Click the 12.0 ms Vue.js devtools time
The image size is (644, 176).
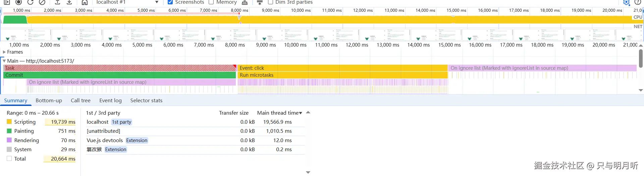coord(282,140)
